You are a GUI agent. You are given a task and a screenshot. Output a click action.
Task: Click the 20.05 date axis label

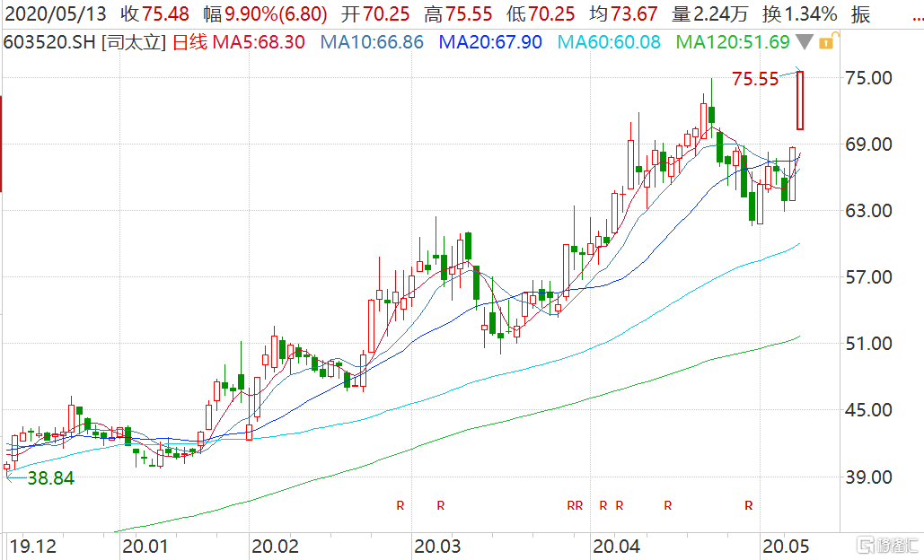click(786, 547)
